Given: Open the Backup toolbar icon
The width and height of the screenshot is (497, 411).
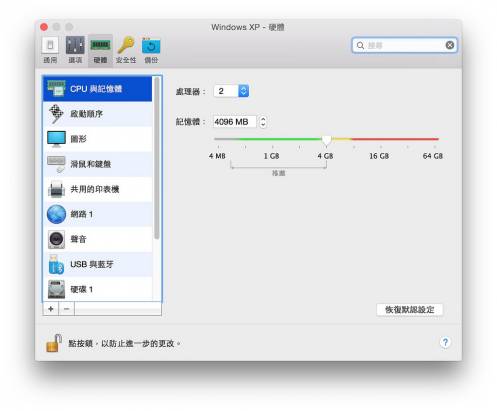Looking at the screenshot, I should (x=151, y=50).
